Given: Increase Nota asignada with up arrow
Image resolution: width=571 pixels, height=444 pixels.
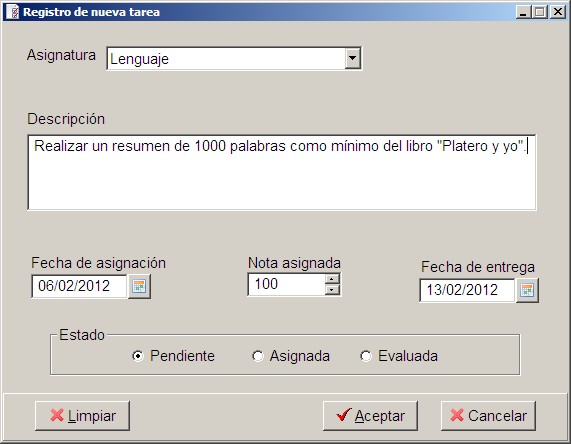Looking at the screenshot, I should [x=332, y=279].
